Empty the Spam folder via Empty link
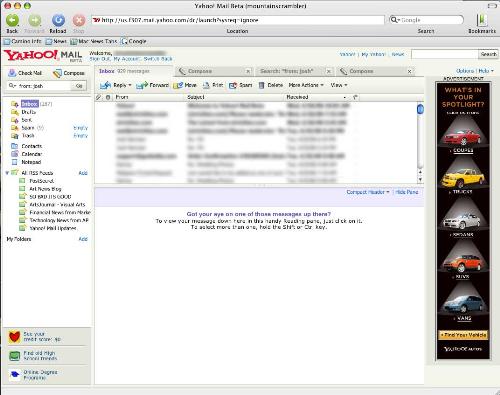Screen dimensions: 500x395 pyautogui.click(x=80, y=128)
